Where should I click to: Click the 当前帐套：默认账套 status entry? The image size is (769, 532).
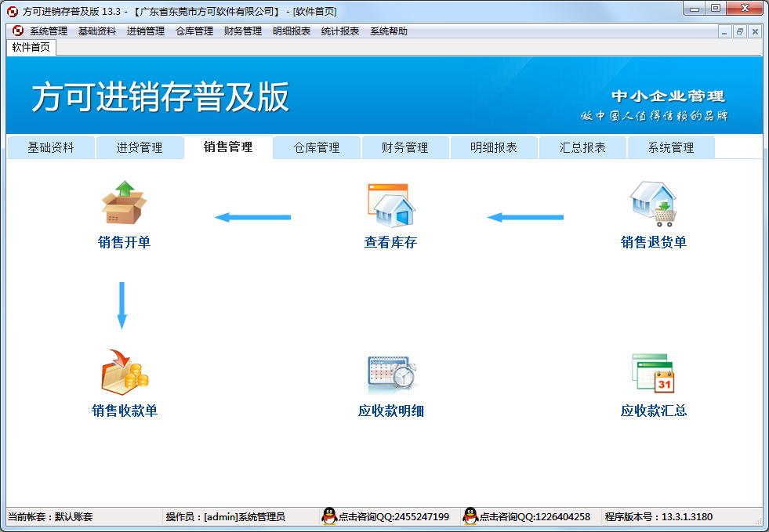pos(50,517)
